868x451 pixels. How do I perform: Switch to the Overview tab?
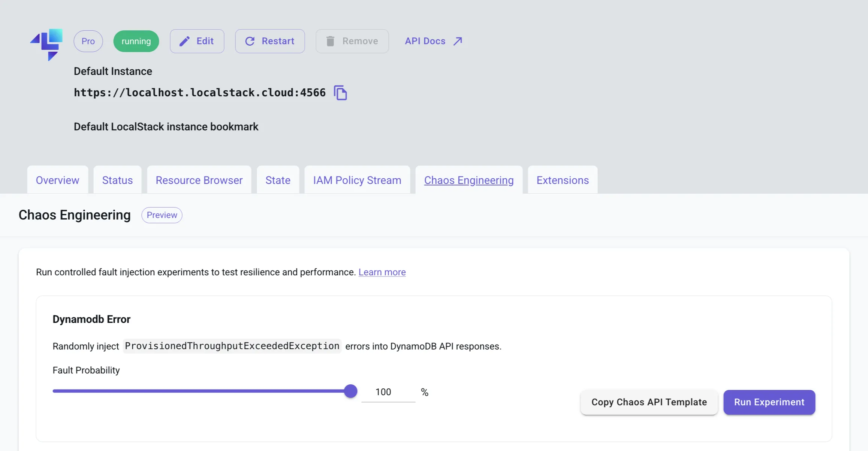point(57,180)
